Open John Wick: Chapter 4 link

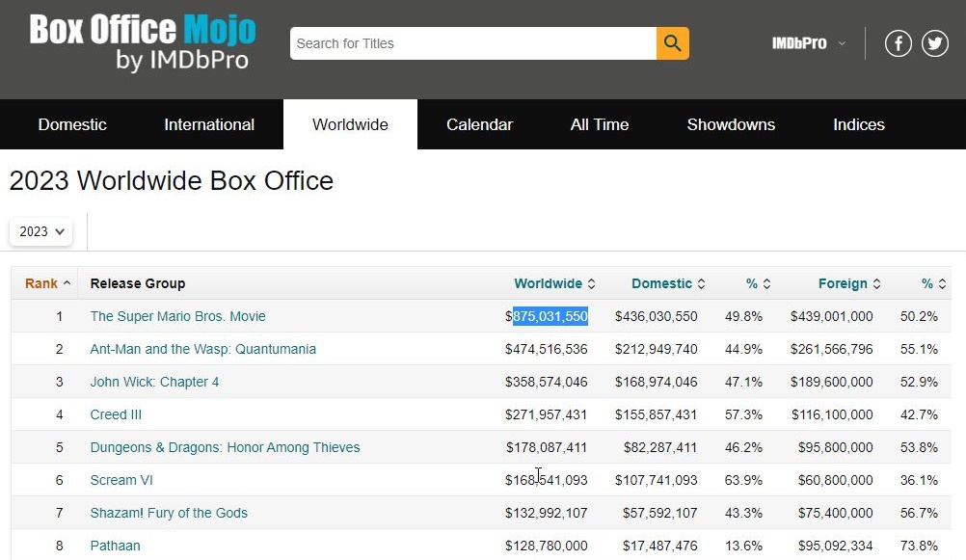pyautogui.click(x=154, y=382)
